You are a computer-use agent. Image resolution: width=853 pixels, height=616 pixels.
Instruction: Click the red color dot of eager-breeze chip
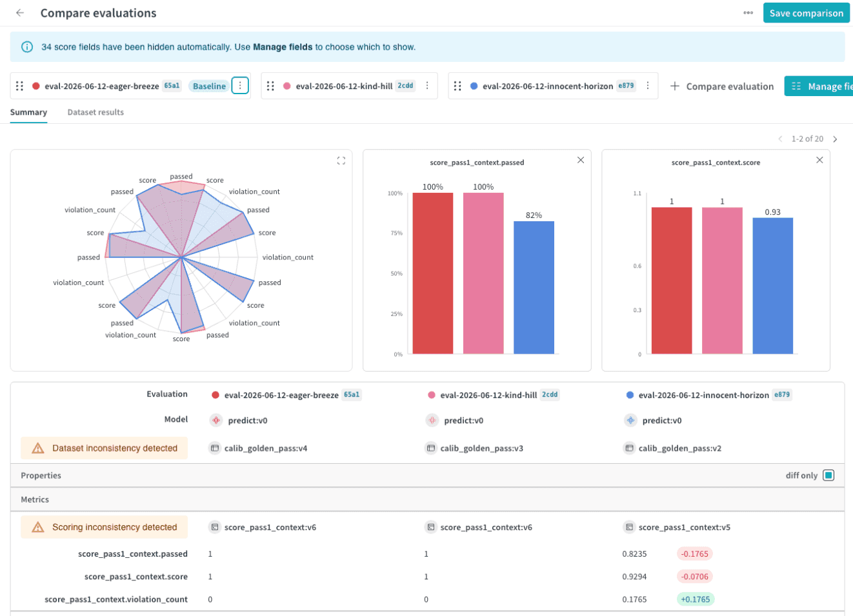coord(36,86)
